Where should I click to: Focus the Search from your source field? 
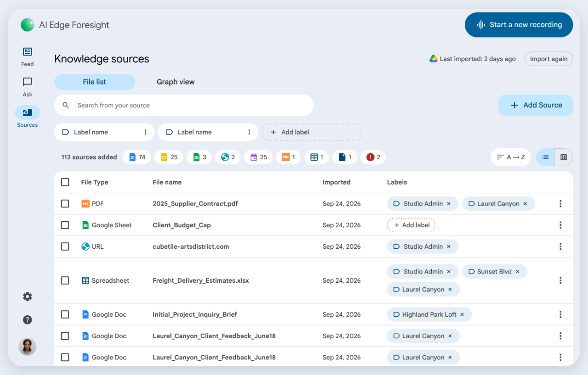184,105
